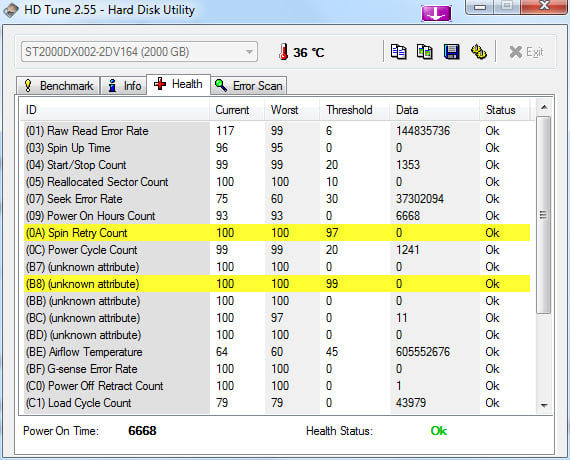Click the scrollbar up arrow
The width and height of the screenshot is (570, 460).
click(x=544, y=107)
